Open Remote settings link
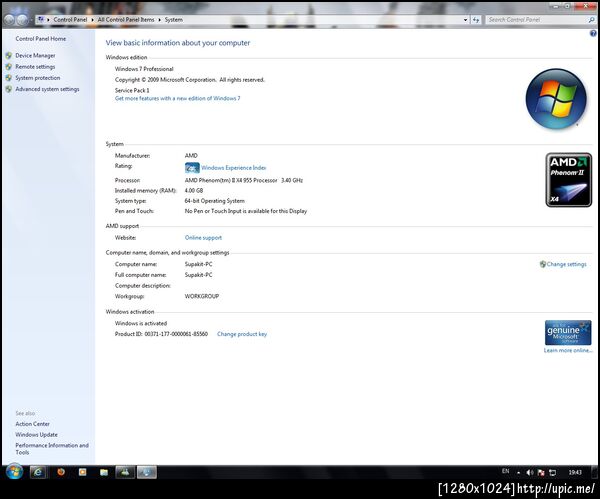 point(35,67)
